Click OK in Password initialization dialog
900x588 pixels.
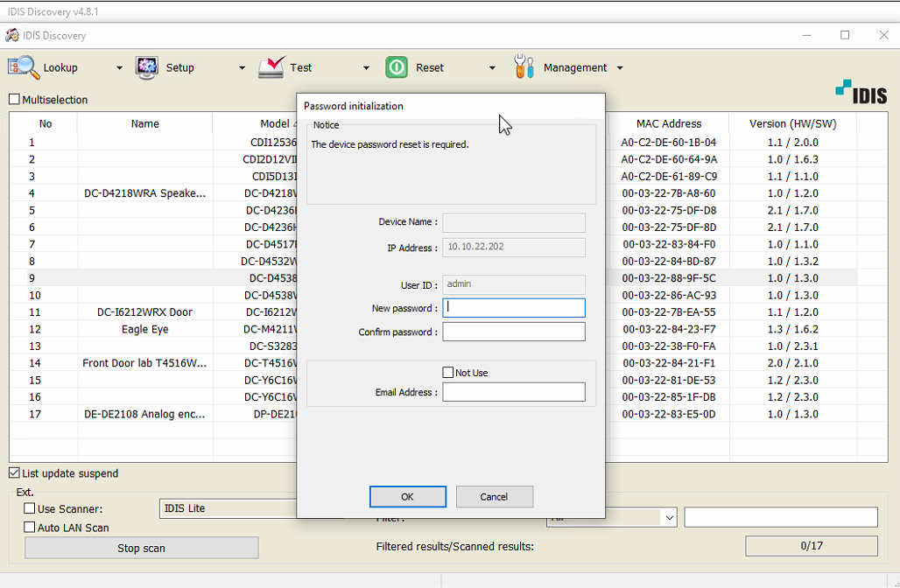coord(407,497)
